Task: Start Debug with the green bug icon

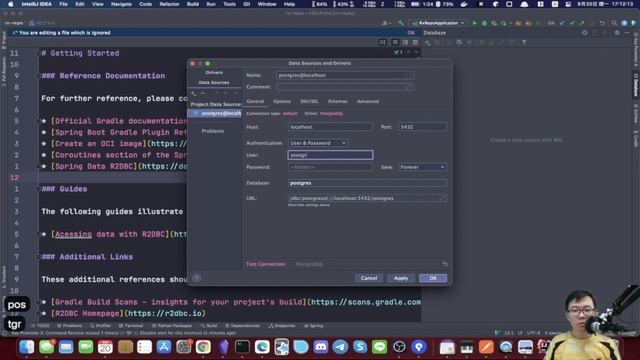Action: click(x=484, y=23)
